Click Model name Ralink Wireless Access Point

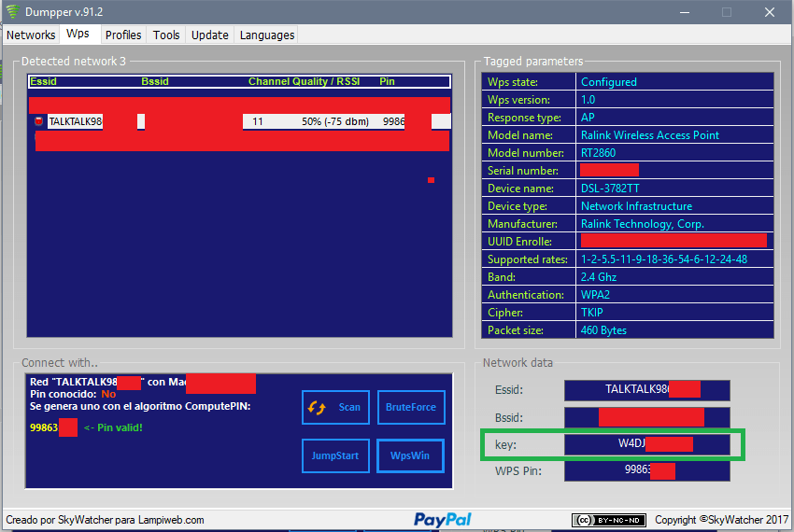click(x=650, y=135)
